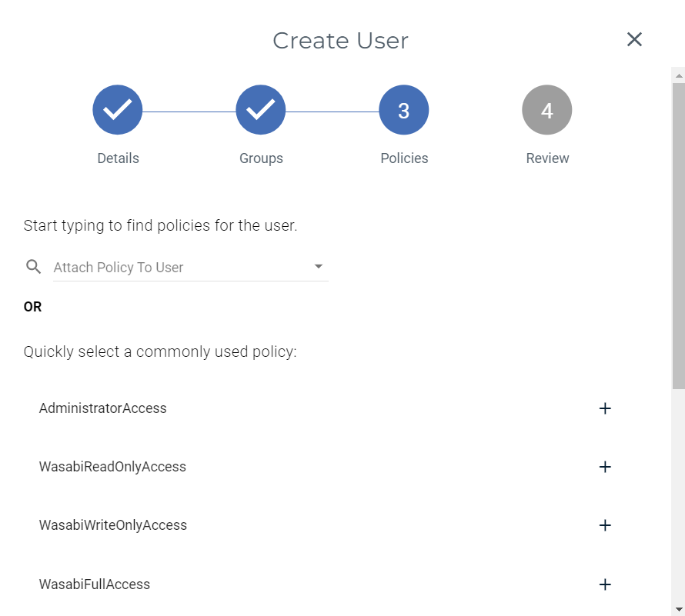Return to Groups step checkmark

point(261,110)
